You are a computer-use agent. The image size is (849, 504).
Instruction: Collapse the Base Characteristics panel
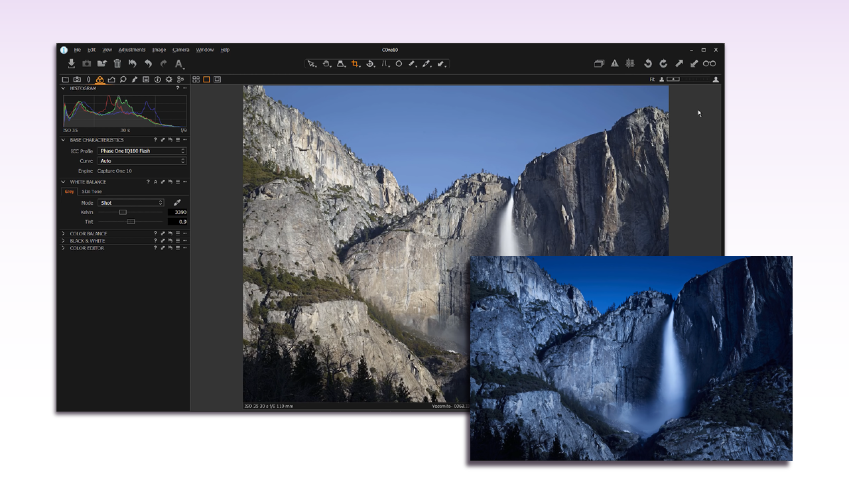coord(63,140)
